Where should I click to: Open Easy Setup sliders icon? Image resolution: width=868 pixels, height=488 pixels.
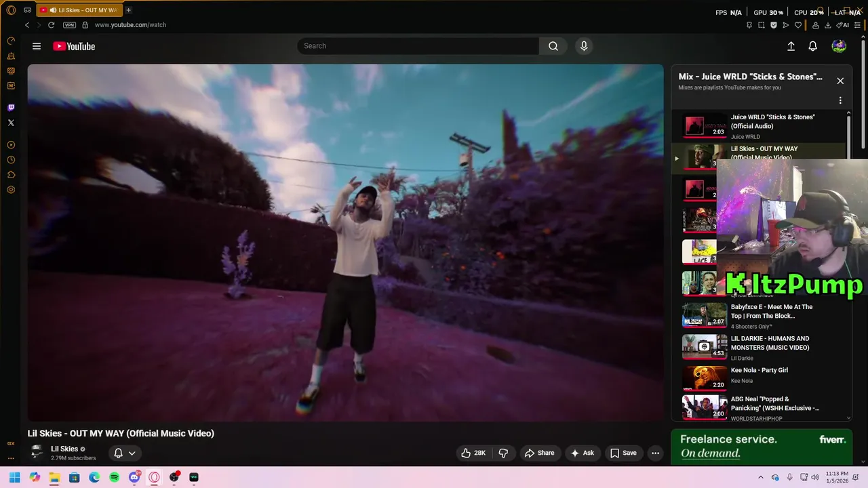(857, 25)
